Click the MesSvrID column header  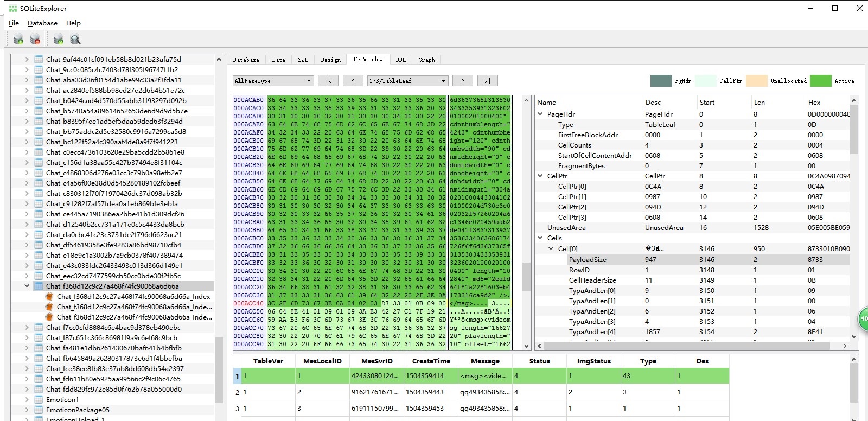(376, 361)
